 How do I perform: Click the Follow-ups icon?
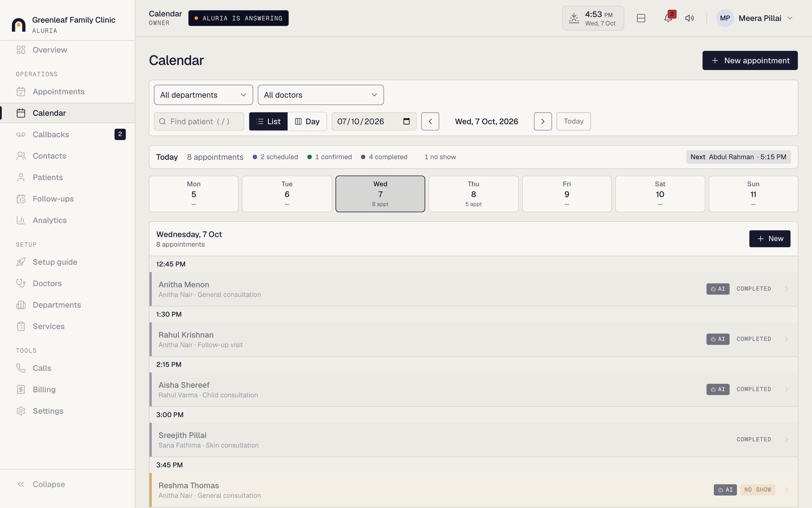pyautogui.click(x=21, y=199)
